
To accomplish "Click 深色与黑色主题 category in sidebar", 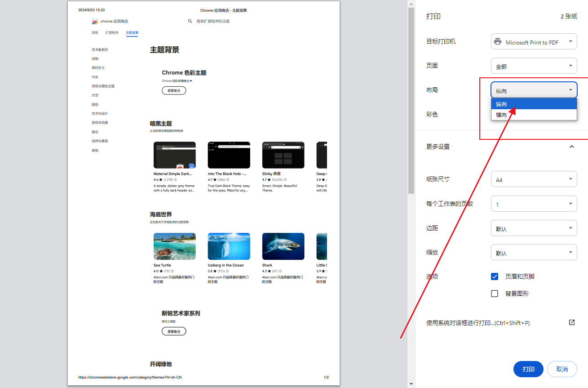I will coord(103,86).
